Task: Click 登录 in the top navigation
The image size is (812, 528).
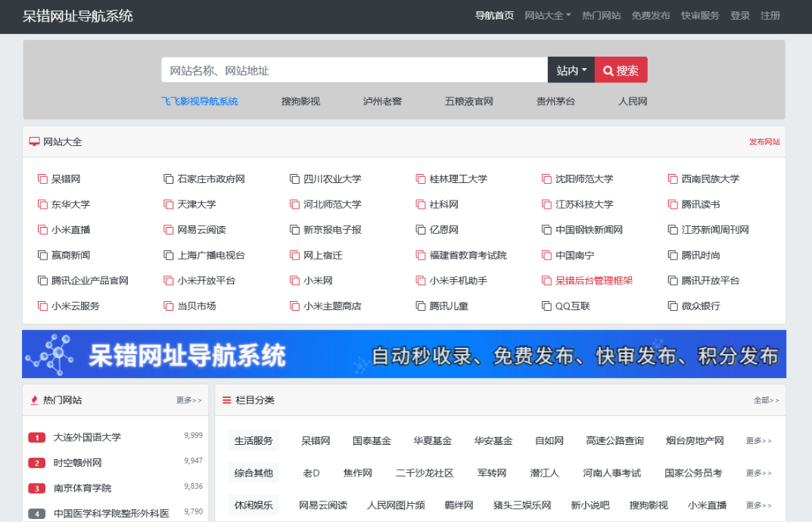Action: (740, 16)
